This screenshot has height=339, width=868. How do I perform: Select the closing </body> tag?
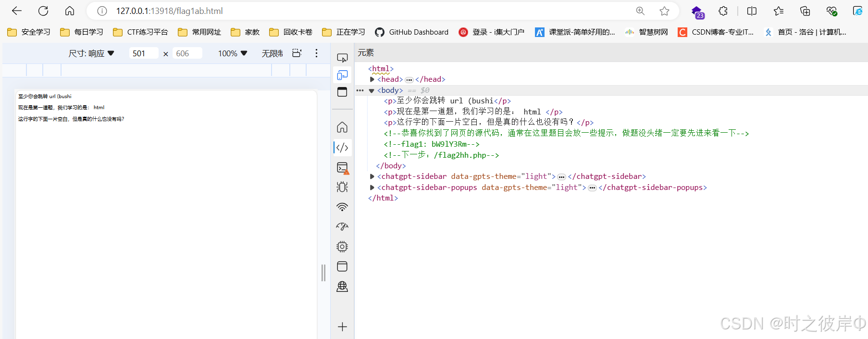click(x=391, y=166)
